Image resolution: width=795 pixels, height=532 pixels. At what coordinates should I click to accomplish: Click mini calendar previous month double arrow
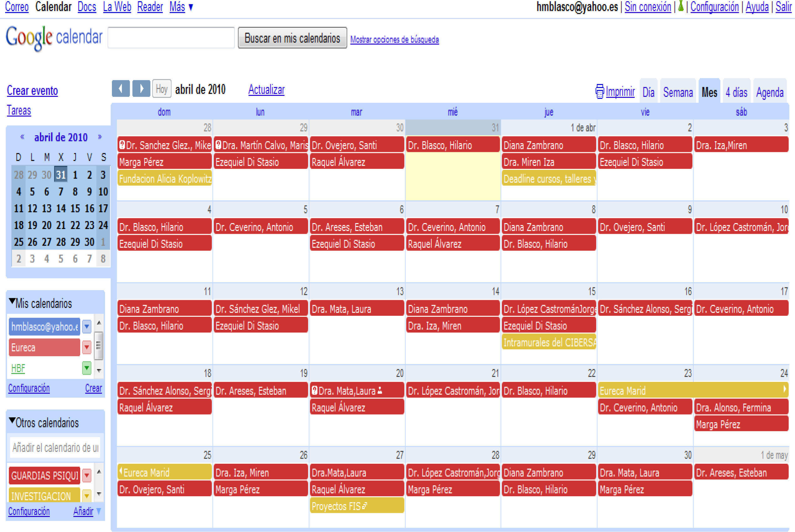[x=22, y=137]
